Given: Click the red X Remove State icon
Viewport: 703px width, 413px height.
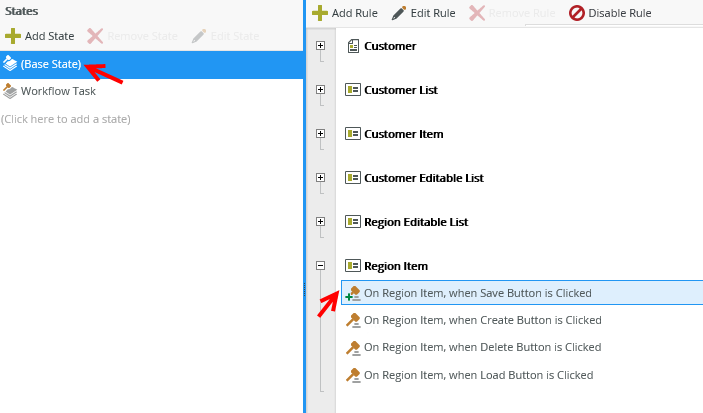Looking at the screenshot, I should click(x=95, y=36).
